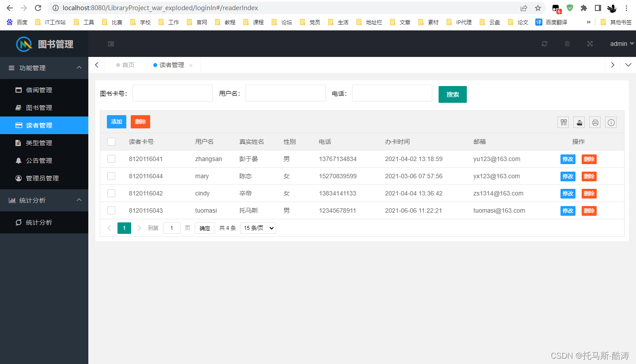The image size is (636, 364).
Task: Collapse the sidebar with the menu-fold icon
Action: [x=111, y=44]
